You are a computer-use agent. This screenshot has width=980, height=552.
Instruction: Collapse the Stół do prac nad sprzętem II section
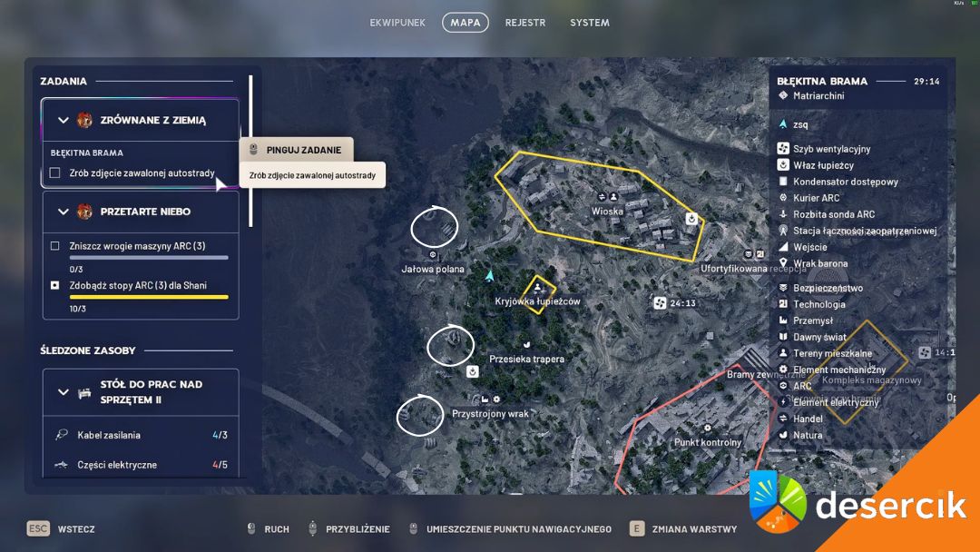pyautogui.click(x=64, y=392)
